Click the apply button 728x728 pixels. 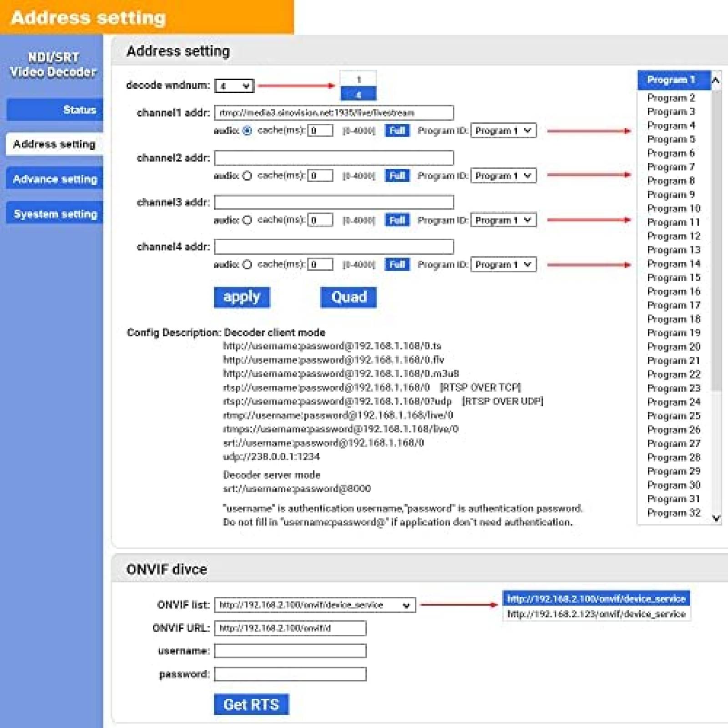(242, 297)
